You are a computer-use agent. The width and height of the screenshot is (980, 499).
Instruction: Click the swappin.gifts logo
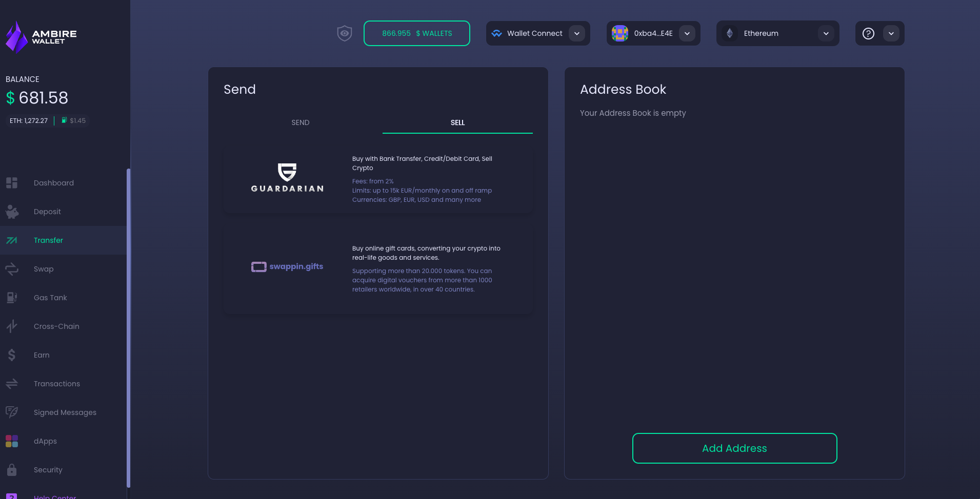287,266
